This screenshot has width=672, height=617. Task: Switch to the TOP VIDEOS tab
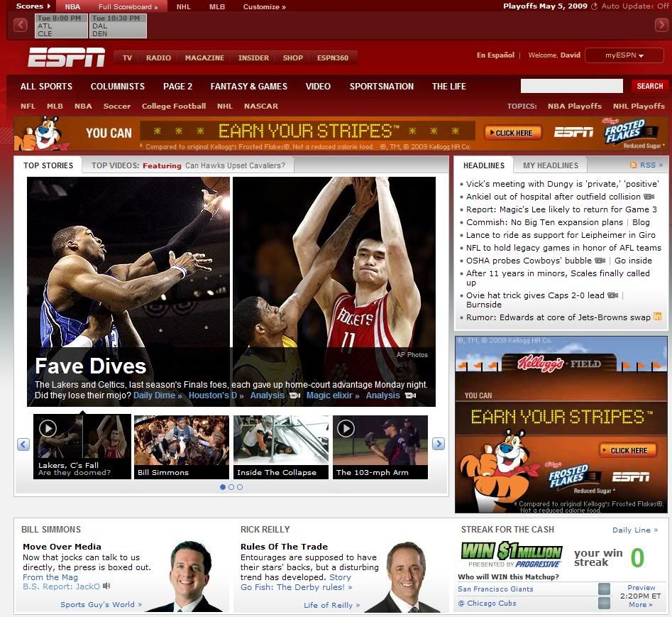(188, 165)
